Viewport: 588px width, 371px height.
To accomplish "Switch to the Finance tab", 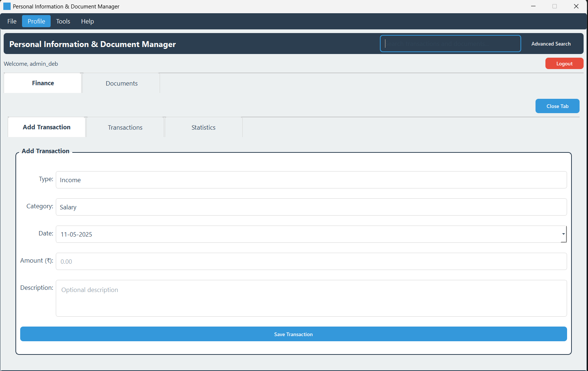I will (43, 83).
